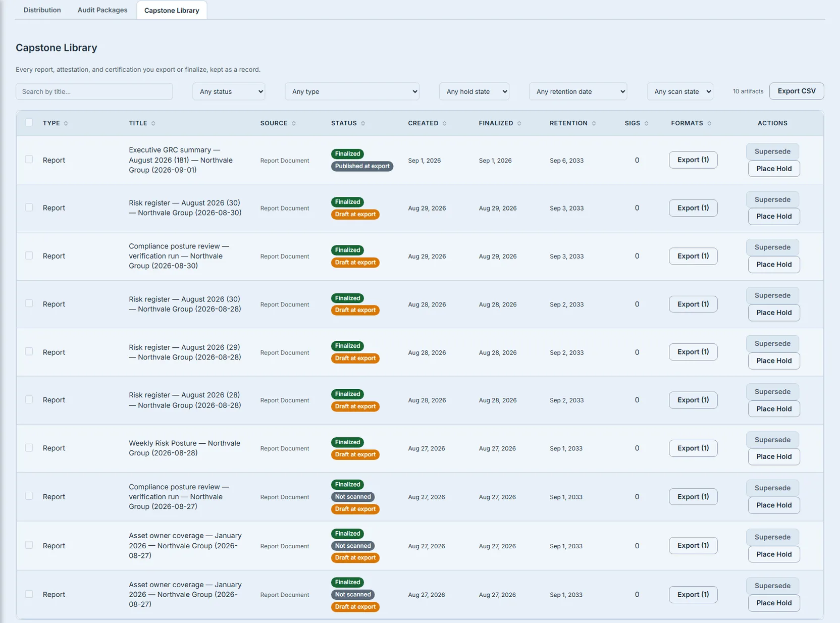
Task: Open the Any scan state dropdown
Action: 680,91
